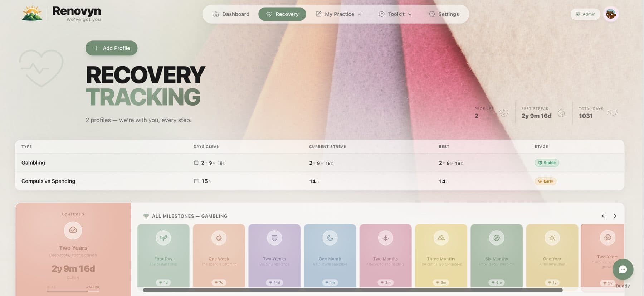The width and height of the screenshot is (644, 296).
Task: Expand the Toolkit dropdown menu
Action: click(x=395, y=14)
